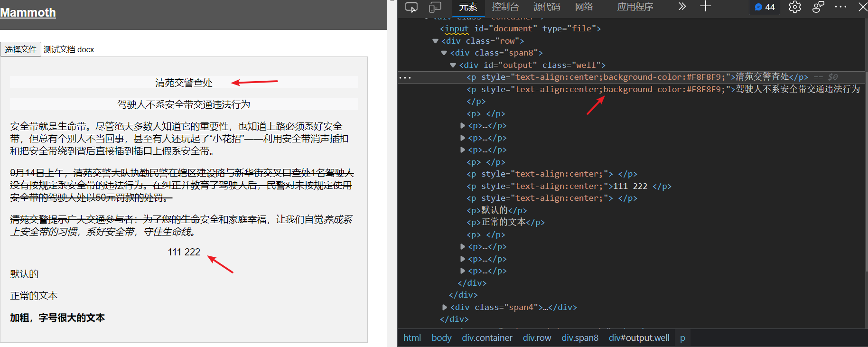
Task: Click the rendered heading 清苑交警查处
Action: (184, 83)
